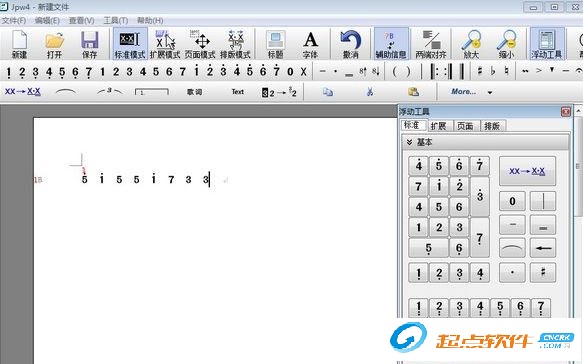Click the More... toolbar button
The width and height of the screenshot is (583, 364).
coord(463,91)
